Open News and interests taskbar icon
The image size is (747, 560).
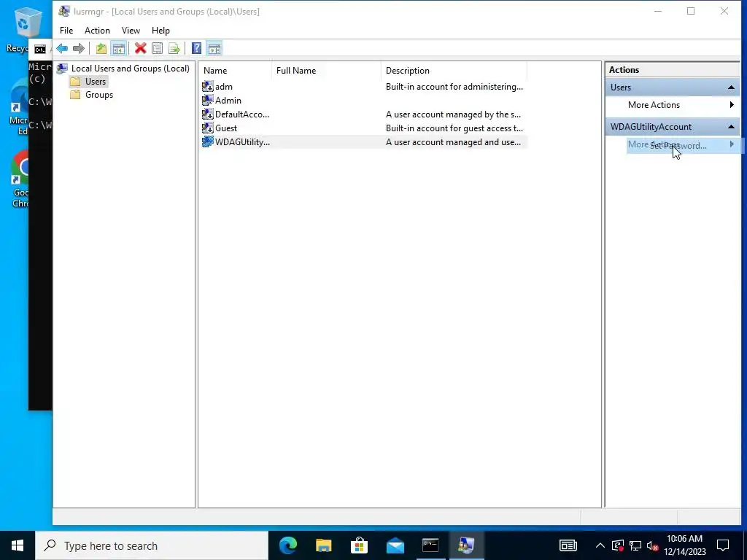pos(568,545)
